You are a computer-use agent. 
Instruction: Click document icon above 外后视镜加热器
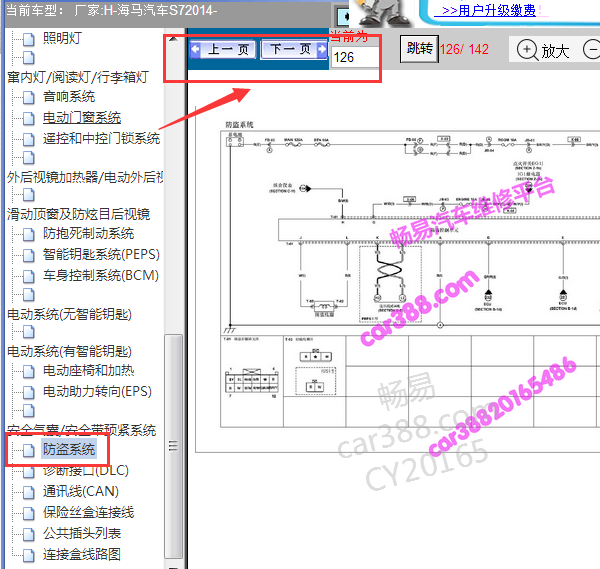click(x=28, y=157)
